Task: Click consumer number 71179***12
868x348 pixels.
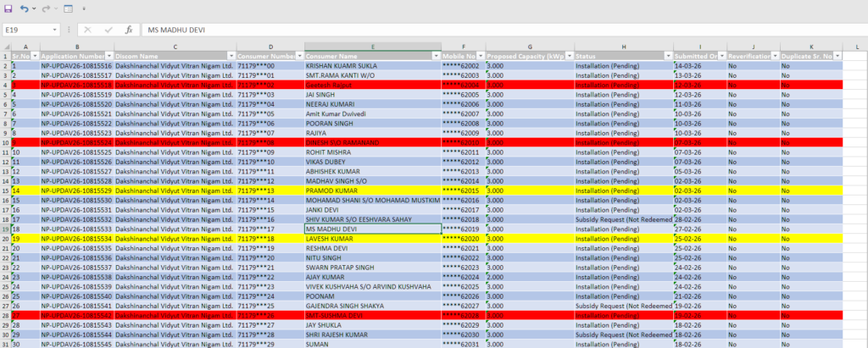Action: tap(270, 181)
